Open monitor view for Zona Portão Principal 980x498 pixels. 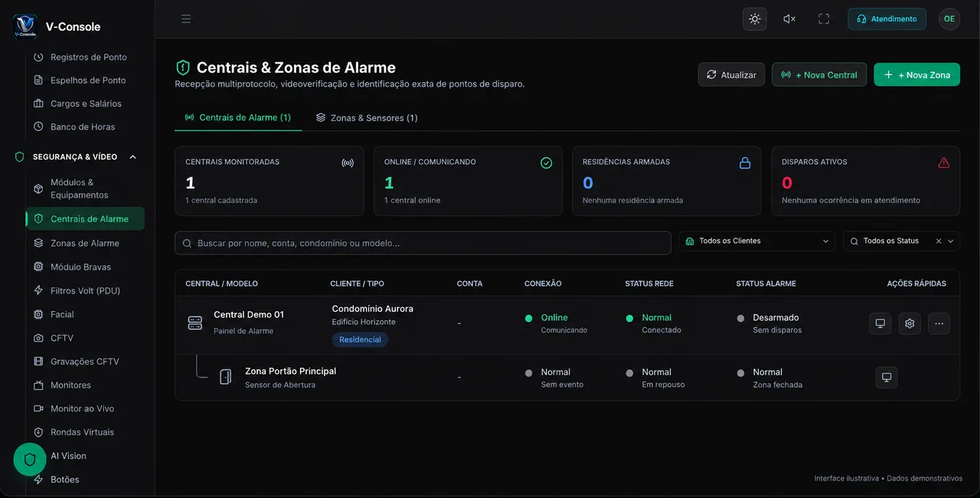coord(887,377)
